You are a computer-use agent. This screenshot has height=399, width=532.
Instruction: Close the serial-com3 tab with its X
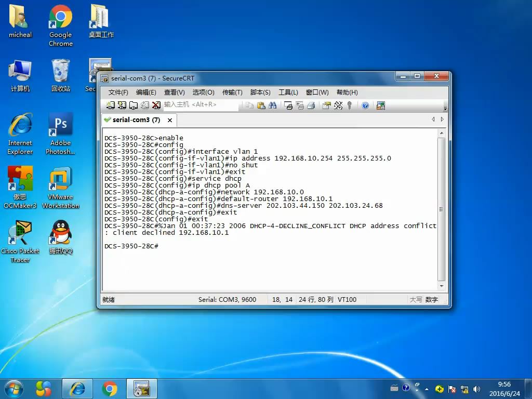pos(170,120)
